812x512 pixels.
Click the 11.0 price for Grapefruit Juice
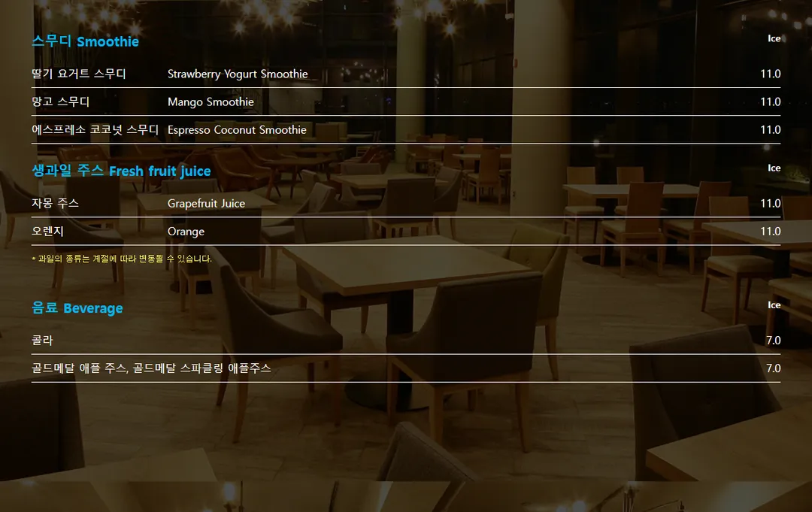coord(770,203)
